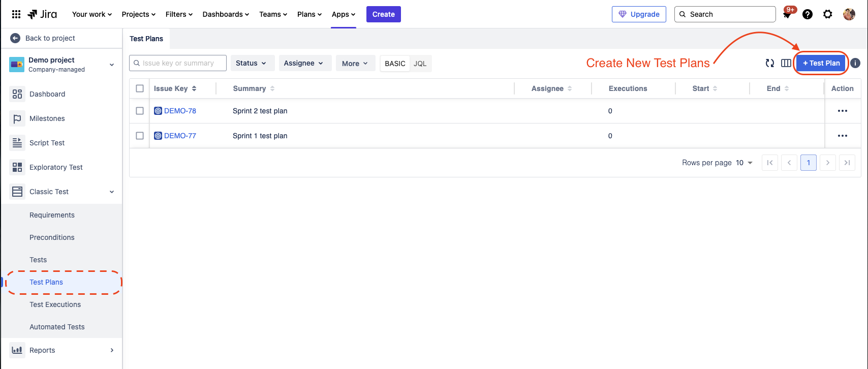This screenshot has width=868, height=369.
Task: Open the Projects menu in the top bar
Action: coord(138,14)
